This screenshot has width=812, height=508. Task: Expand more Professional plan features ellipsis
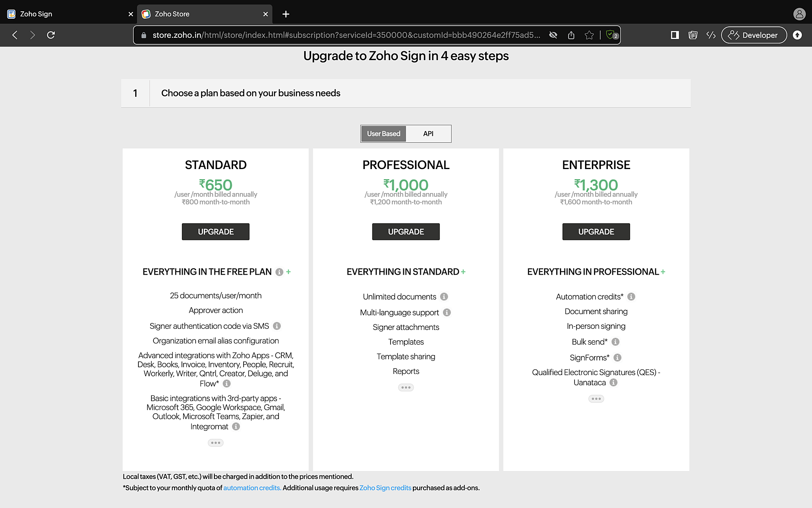click(406, 387)
